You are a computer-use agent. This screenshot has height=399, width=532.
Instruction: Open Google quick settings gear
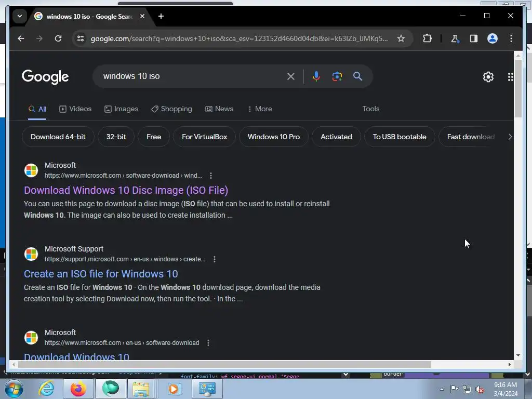488,77
